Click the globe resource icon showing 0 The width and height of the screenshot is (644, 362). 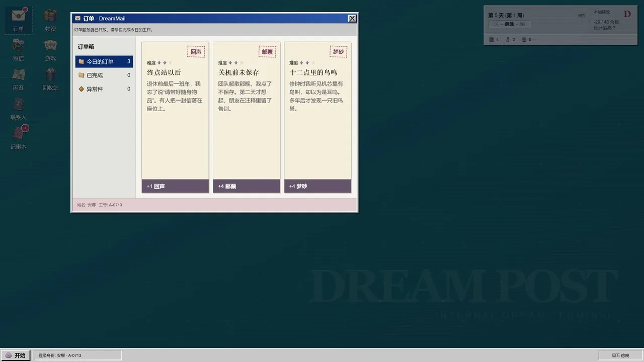click(524, 39)
